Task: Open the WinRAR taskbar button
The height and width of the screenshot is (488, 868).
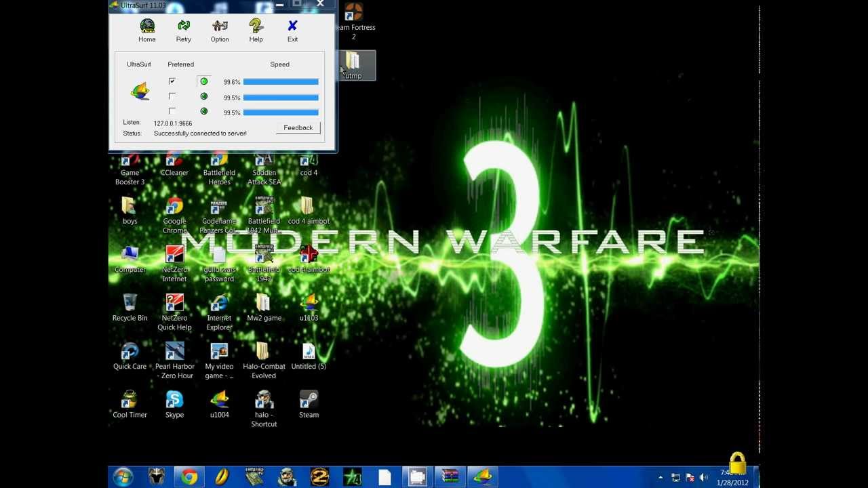Action: click(x=450, y=477)
